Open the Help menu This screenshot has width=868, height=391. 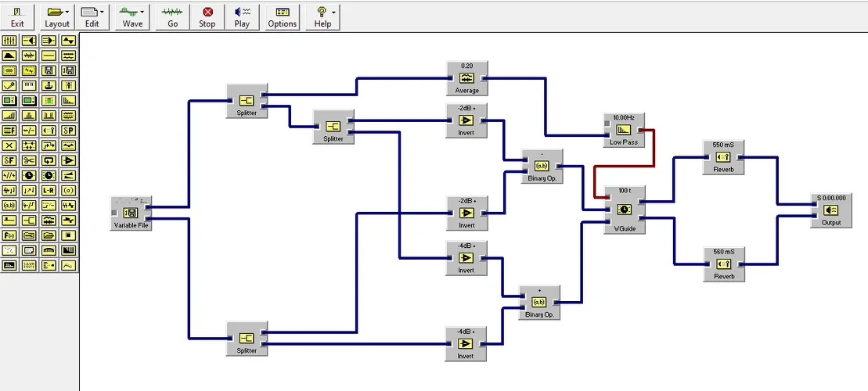pos(322,17)
